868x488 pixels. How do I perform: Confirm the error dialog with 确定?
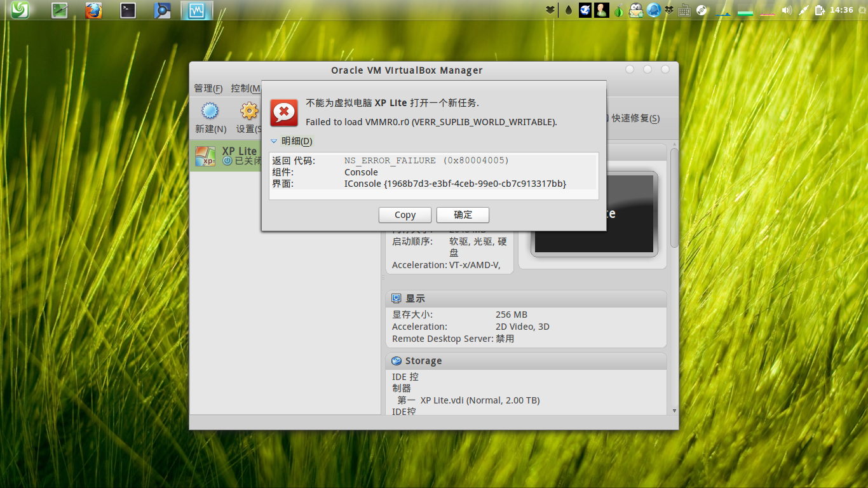(463, 215)
